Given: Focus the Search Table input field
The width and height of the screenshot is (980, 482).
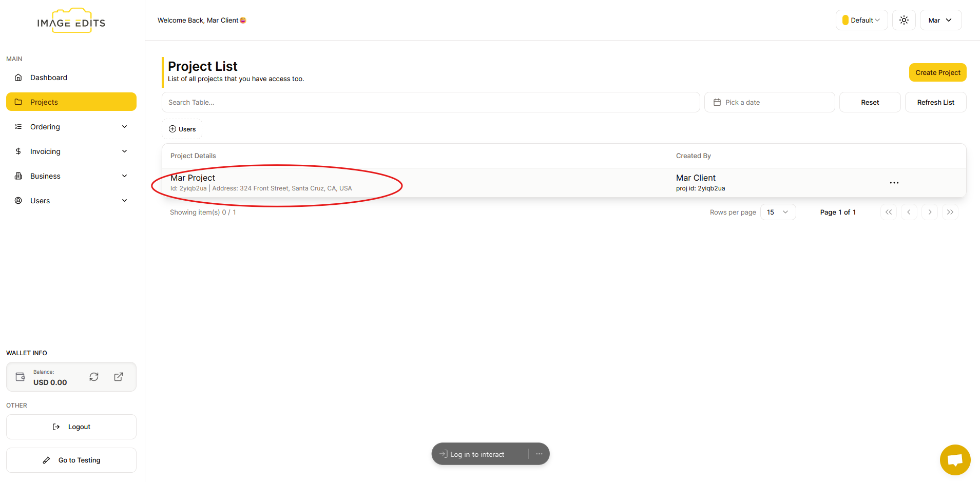Looking at the screenshot, I should 430,102.
